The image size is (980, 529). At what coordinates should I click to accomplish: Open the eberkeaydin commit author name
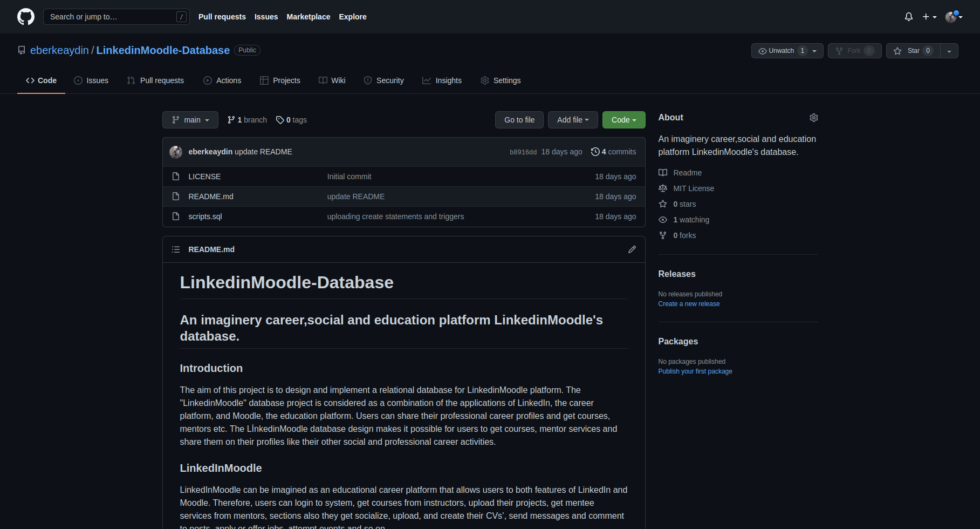coord(210,152)
